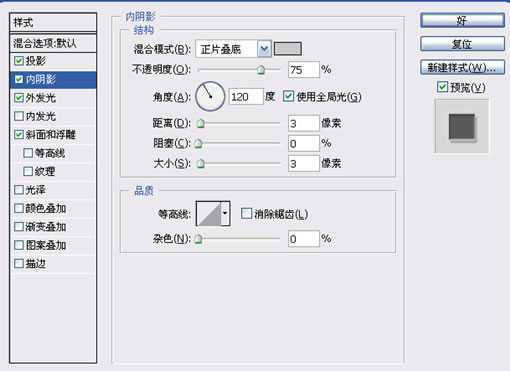
Task: Click the 等高线 contour curve thumbnail
Action: click(x=209, y=213)
